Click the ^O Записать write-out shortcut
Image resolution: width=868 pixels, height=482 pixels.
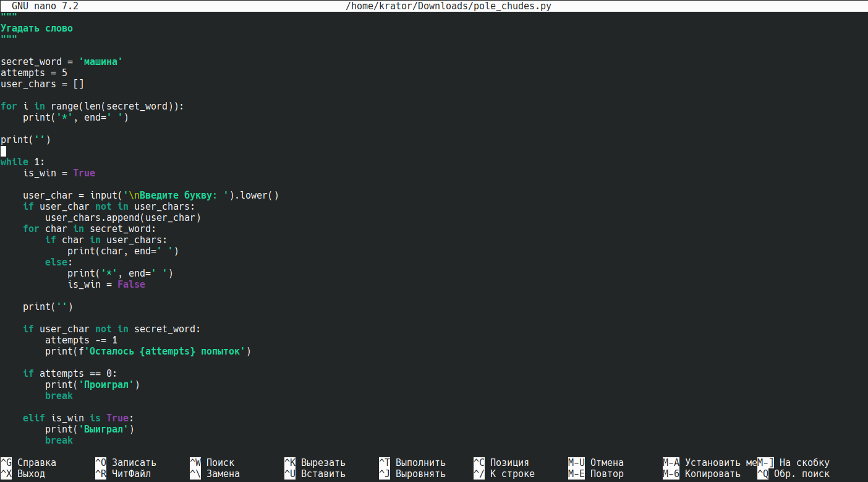coord(126,463)
